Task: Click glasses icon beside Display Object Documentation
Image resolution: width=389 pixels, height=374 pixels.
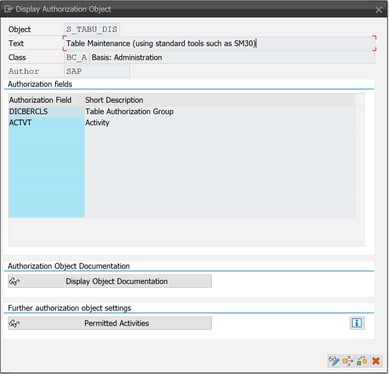Action: point(14,281)
